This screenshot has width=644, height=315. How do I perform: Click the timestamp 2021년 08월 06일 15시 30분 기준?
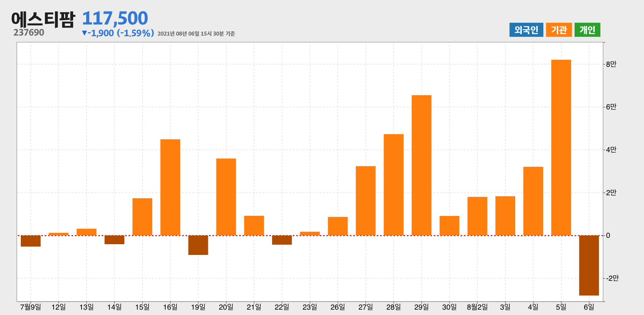196,34
